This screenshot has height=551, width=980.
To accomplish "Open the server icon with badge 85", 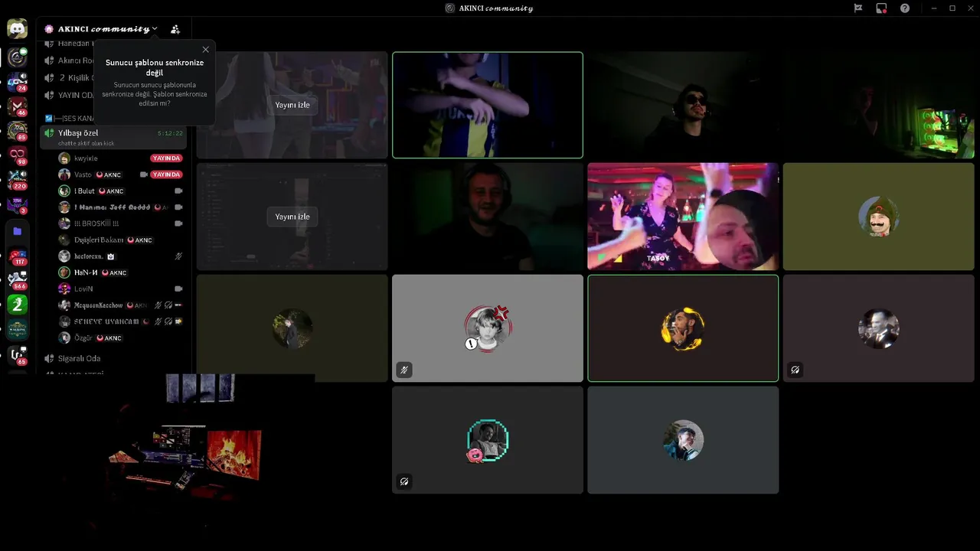I will [x=17, y=131].
